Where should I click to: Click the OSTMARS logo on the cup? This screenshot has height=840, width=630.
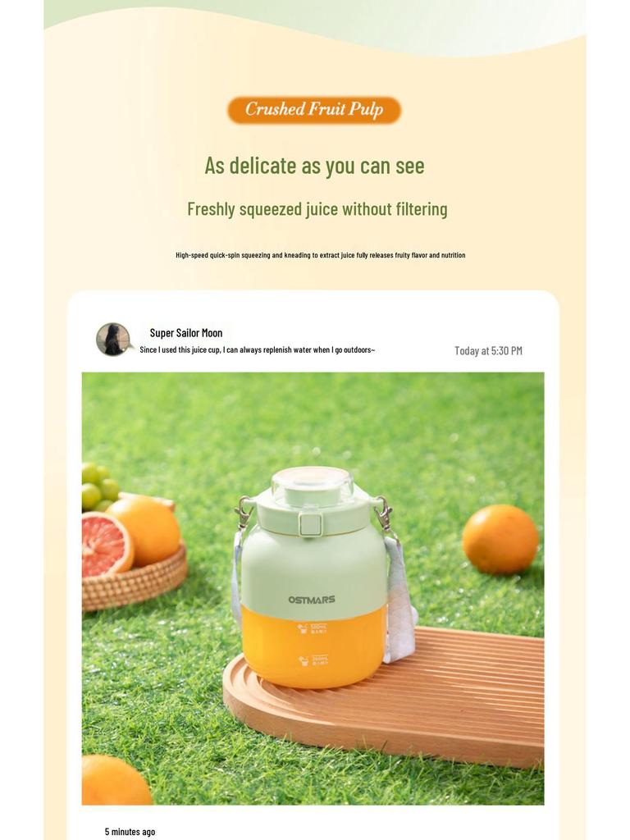coord(312,600)
